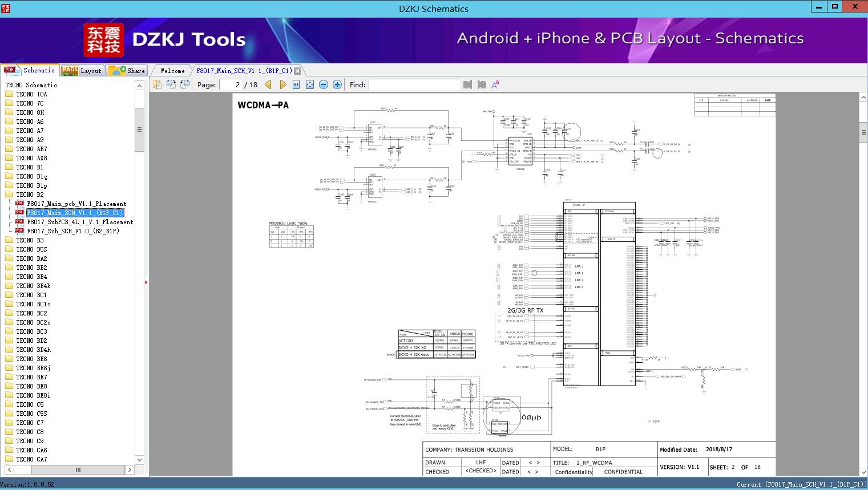Zoom in with the plus icon

(x=337, y=84)
